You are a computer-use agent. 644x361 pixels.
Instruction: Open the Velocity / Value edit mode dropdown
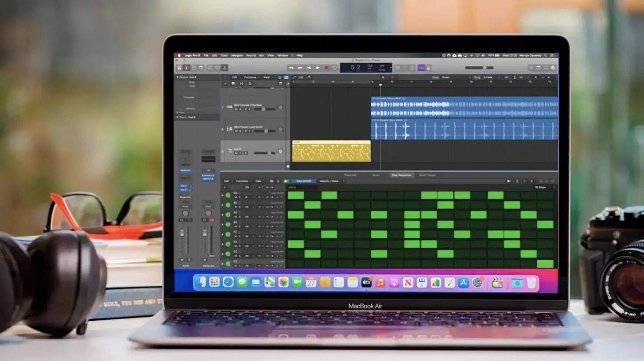(x=332, y=181)
